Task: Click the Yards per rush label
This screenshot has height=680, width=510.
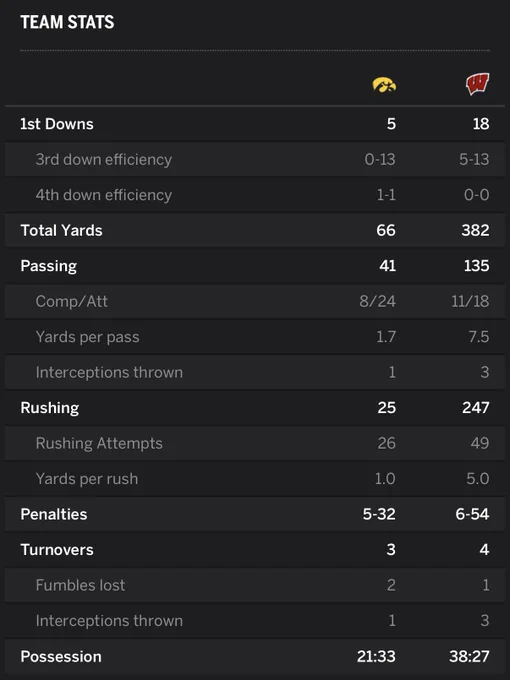Action: 87,479
